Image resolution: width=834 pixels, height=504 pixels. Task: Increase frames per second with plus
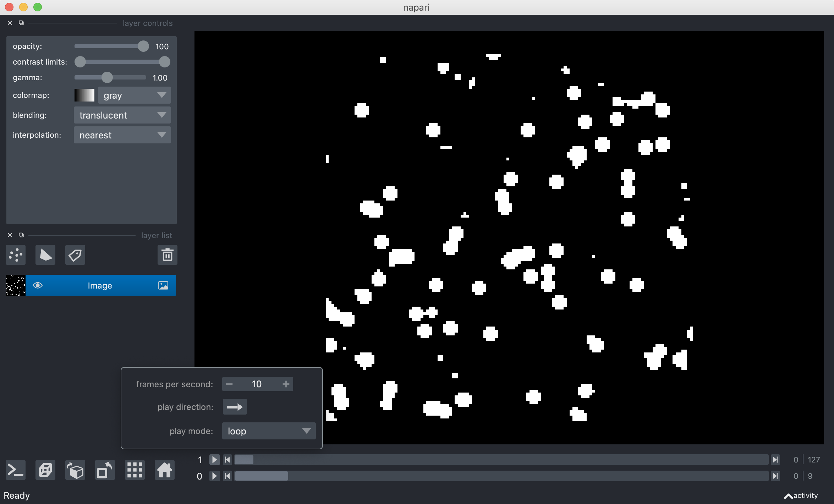click(x=286, y=384)
